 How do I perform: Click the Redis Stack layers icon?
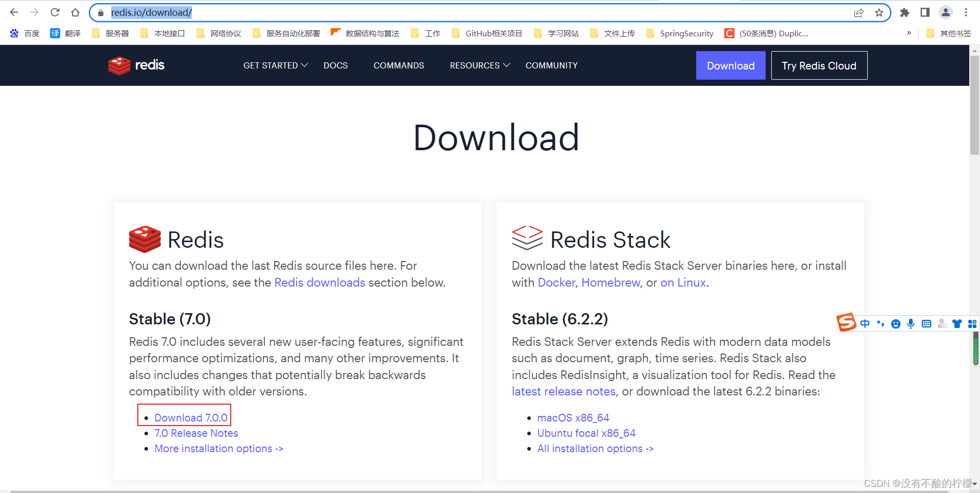[527, 238]
